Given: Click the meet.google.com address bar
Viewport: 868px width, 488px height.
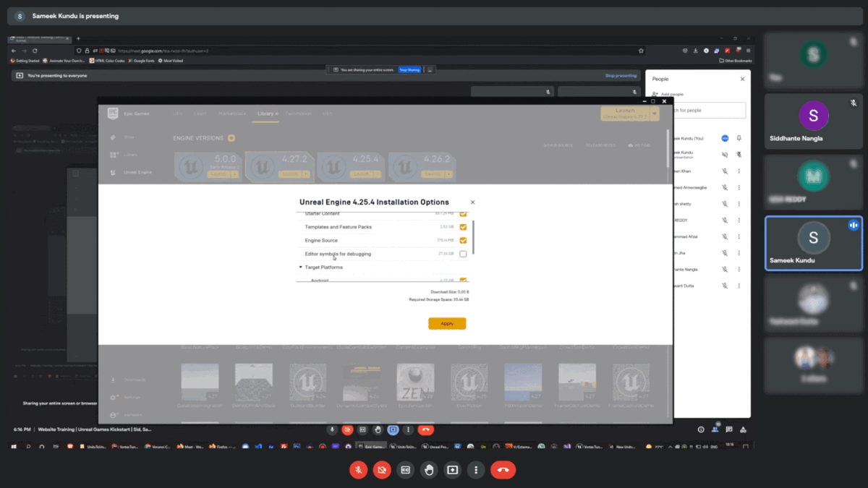Looking at the screenshot, I should coord(359,51).
